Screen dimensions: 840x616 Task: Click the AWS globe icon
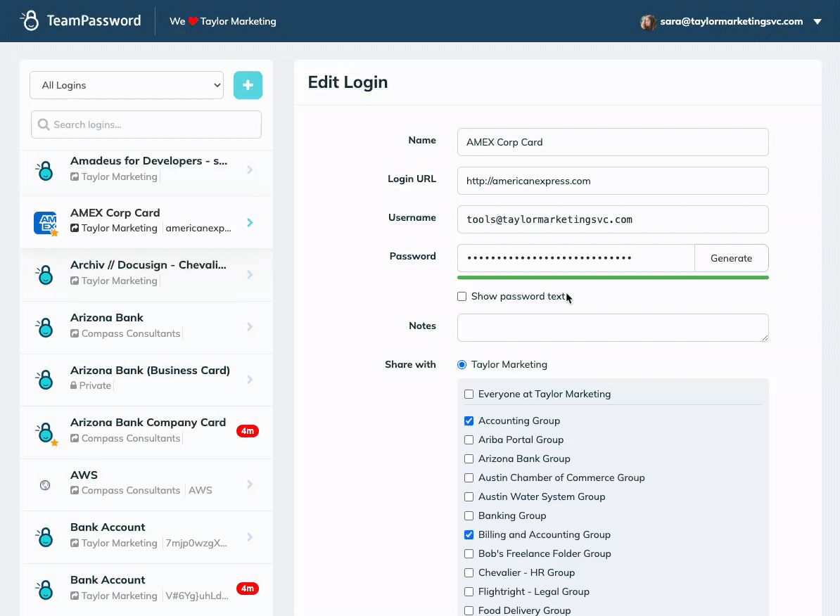[45, 485]
